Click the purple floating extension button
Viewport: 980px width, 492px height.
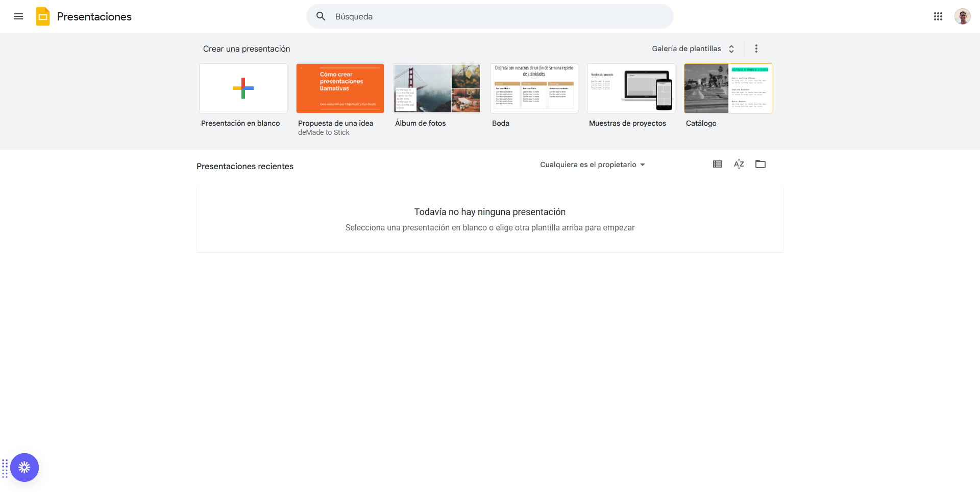[x=24, y=467]
